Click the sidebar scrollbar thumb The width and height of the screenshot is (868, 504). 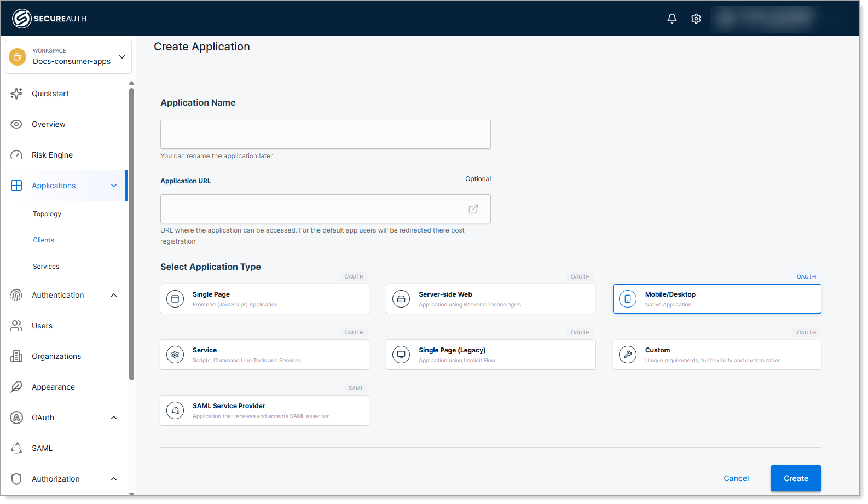[x=131, y=234]
